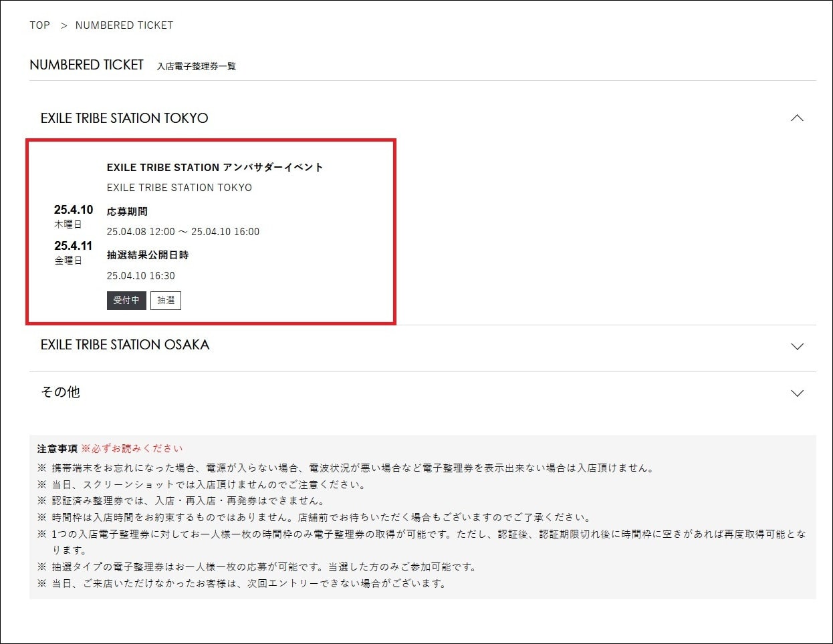
Task: Click the その他 section heading
Action: point(60,392)
